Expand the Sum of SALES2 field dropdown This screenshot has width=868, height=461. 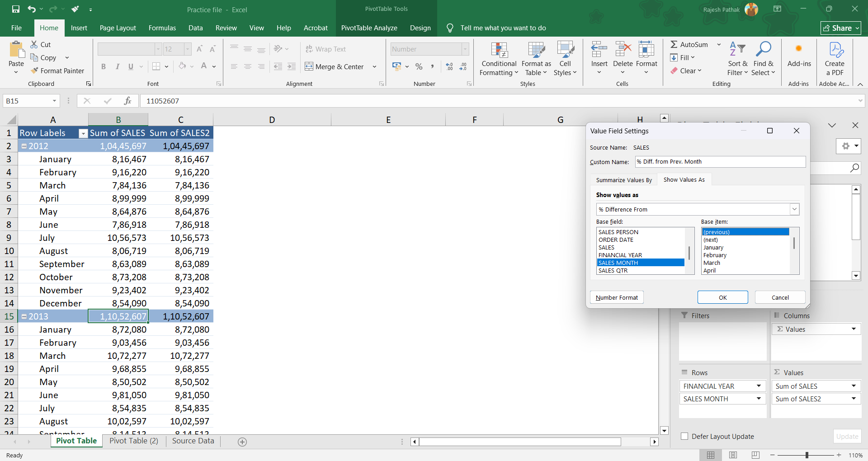(x=854, y=399)
